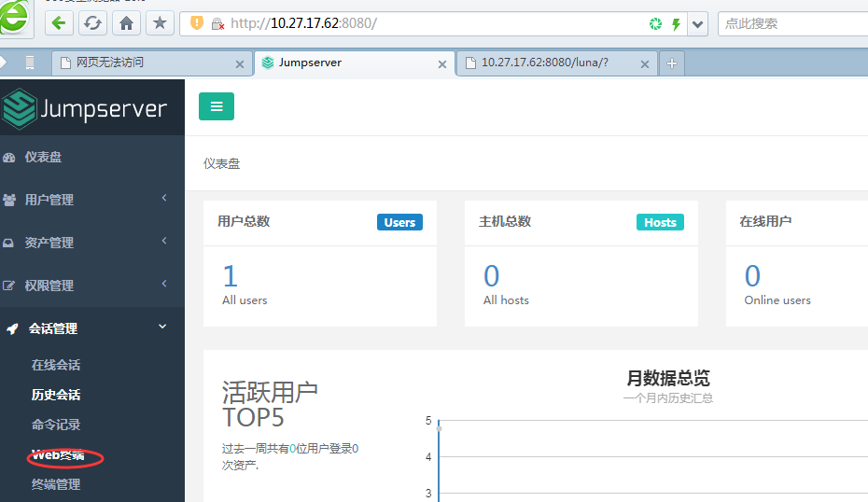Click the All hosts count 0
This screenshot has width=868, height=502.
(x=492, y=276)
